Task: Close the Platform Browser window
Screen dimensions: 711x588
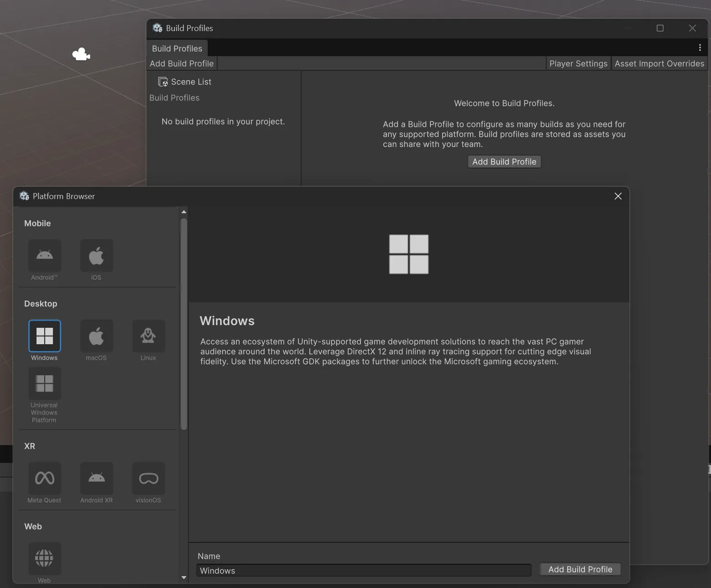Action: [x=618, y=196]
